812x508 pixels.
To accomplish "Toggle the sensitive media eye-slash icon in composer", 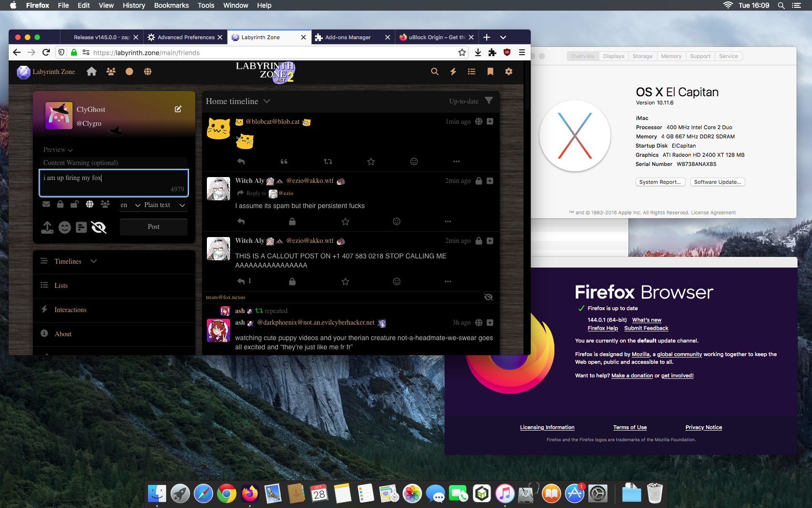I will (99, 227).
